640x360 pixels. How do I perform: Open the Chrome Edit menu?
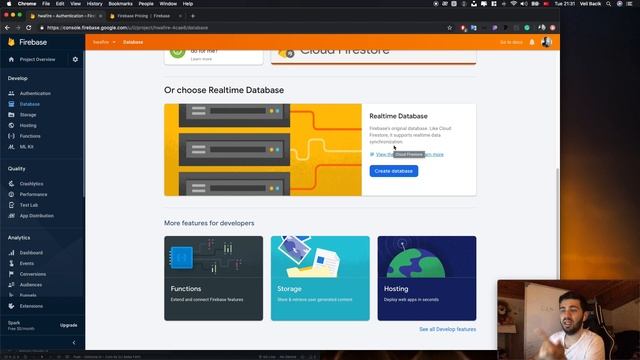point(60,4)
